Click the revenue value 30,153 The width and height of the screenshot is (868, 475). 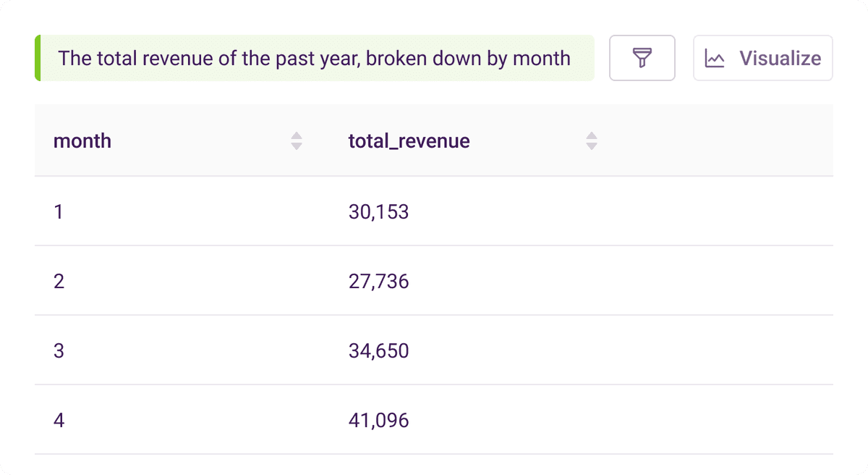point(378,211)
